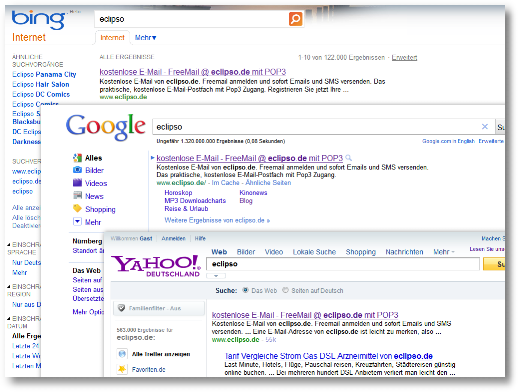Open the Mehr dropdown in Yahoo navigation

click(444, 252)
